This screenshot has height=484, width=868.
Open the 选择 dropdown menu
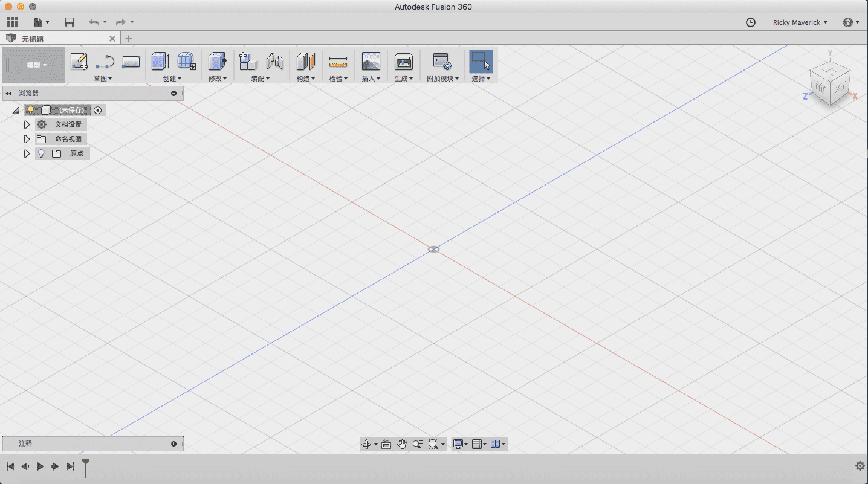[481, 79]
